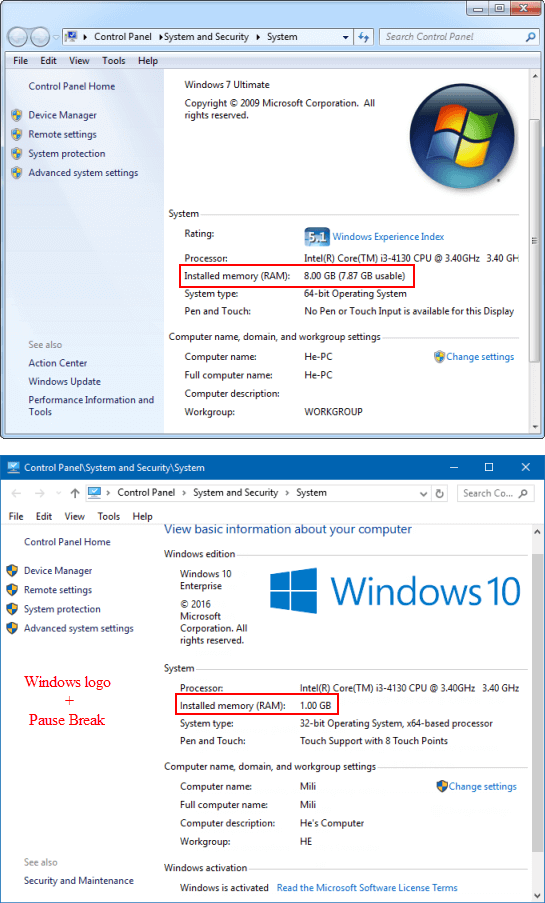Open recent locations dropdown in Windows 10 window
This screenshot has height=903, width=545.
pyautogui.click(x=58, y=494)
